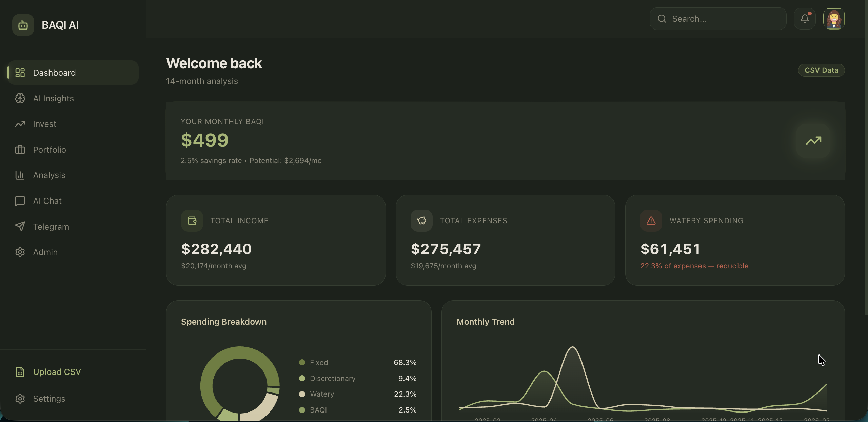Open notifications with the bell icon
The image size is (868, 422).
tap(805, 19)
